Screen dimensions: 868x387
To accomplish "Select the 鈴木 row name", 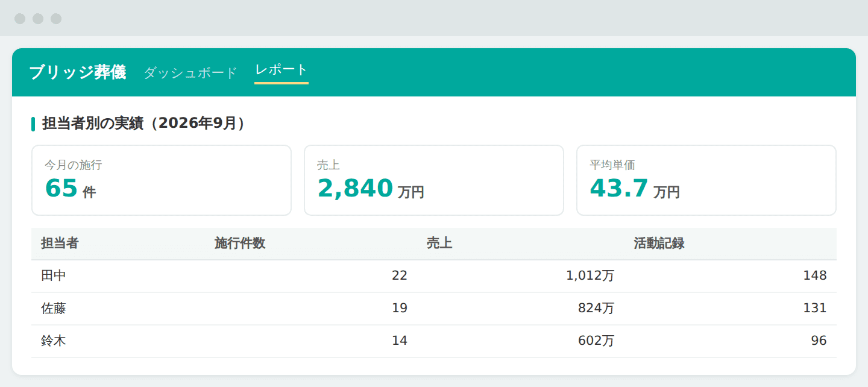I will pyautogui.click(x=54, y=341).
